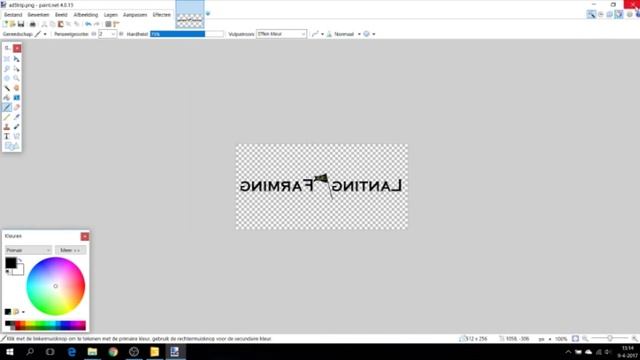Click the increase brush size button
Screen dimensions: 640x360
[x=120, y=34]
